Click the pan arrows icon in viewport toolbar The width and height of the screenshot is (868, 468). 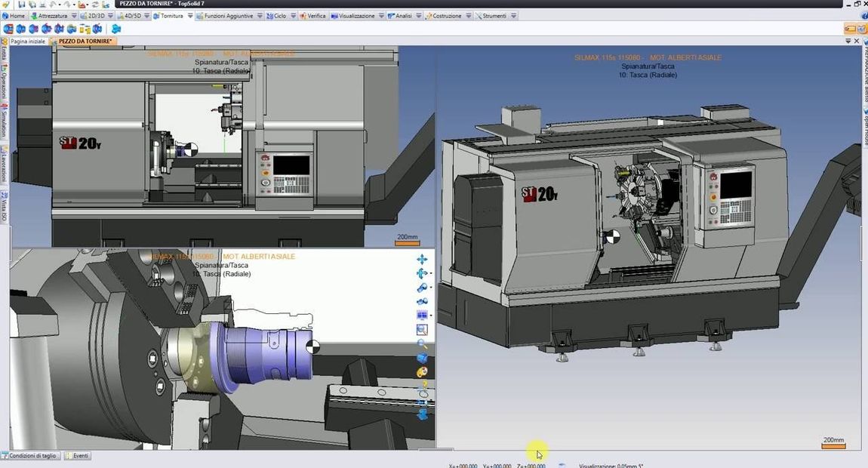[x=422, y=259]
